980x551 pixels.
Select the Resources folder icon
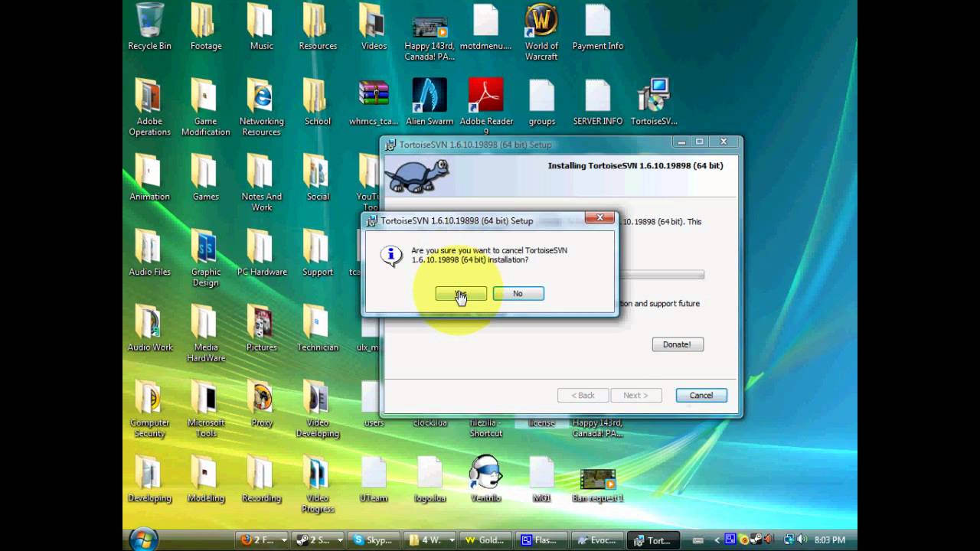point(318,27)
